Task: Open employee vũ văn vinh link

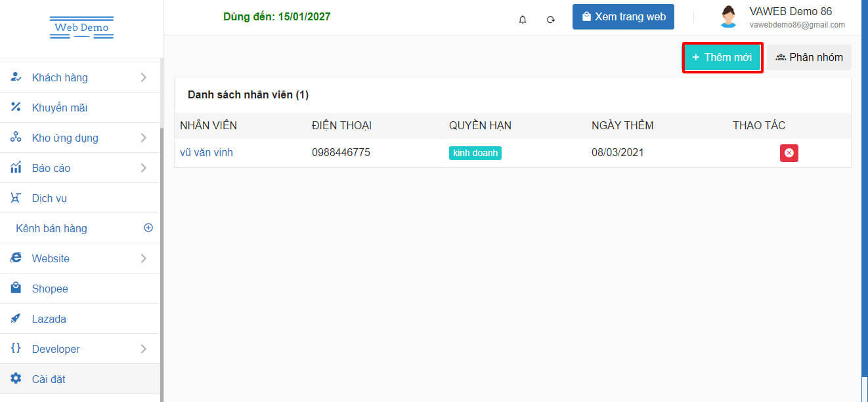Action: 206,153
